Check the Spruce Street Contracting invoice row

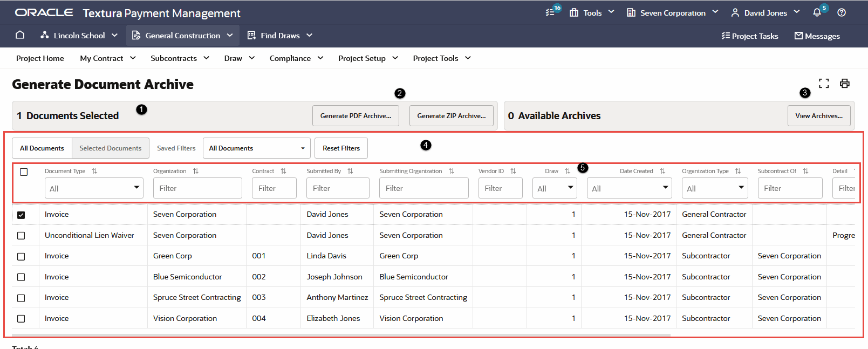tap(21, 298)
